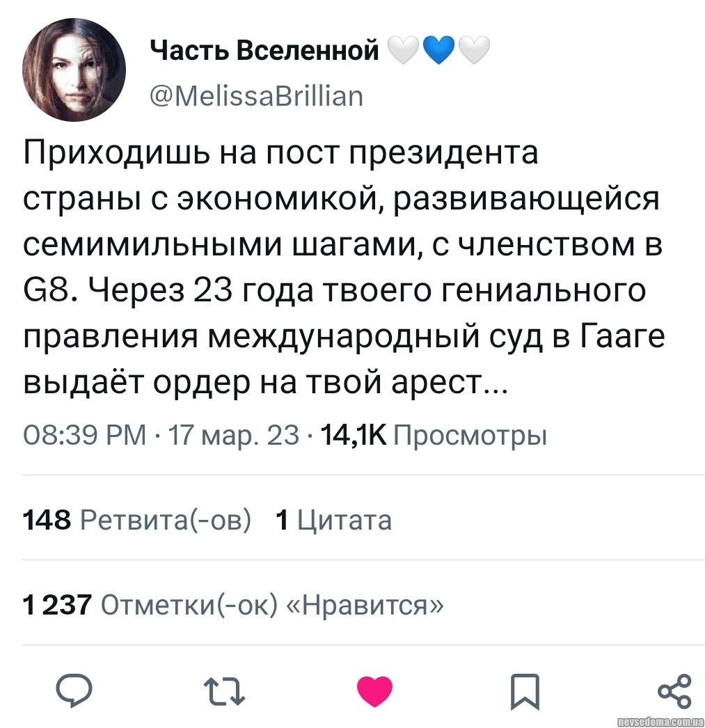Screen dimensions: 705x728
Task: Retweet this post with the arrows icon
Action: pos(225,690)
